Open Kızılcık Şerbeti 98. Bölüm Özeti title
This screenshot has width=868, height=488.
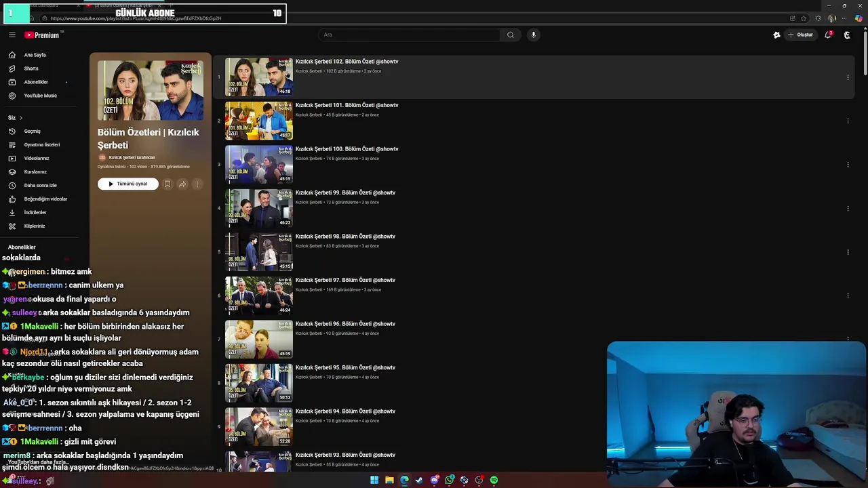pos(345,237)
